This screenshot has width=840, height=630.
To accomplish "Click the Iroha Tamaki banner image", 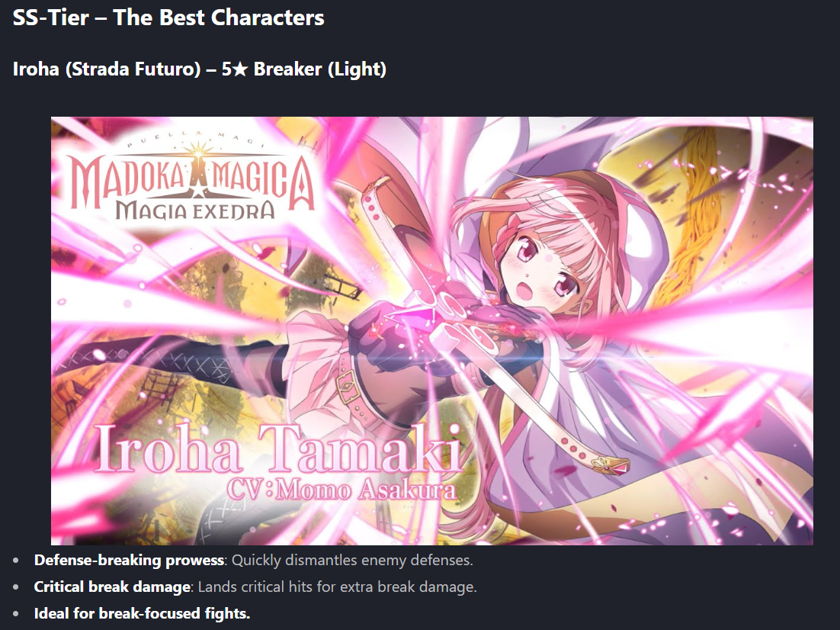I will 431,331.
